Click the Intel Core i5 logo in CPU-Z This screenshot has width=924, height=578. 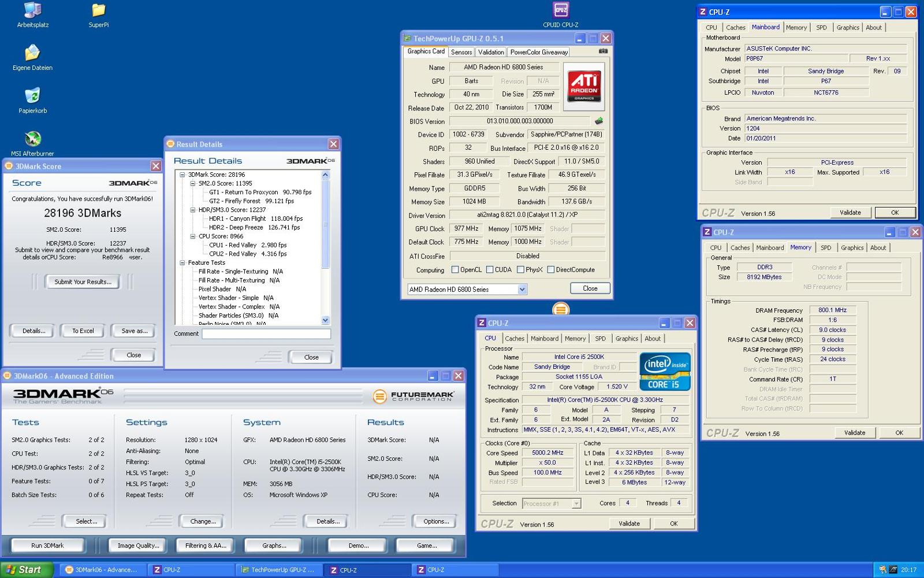[x=665, y=371]
